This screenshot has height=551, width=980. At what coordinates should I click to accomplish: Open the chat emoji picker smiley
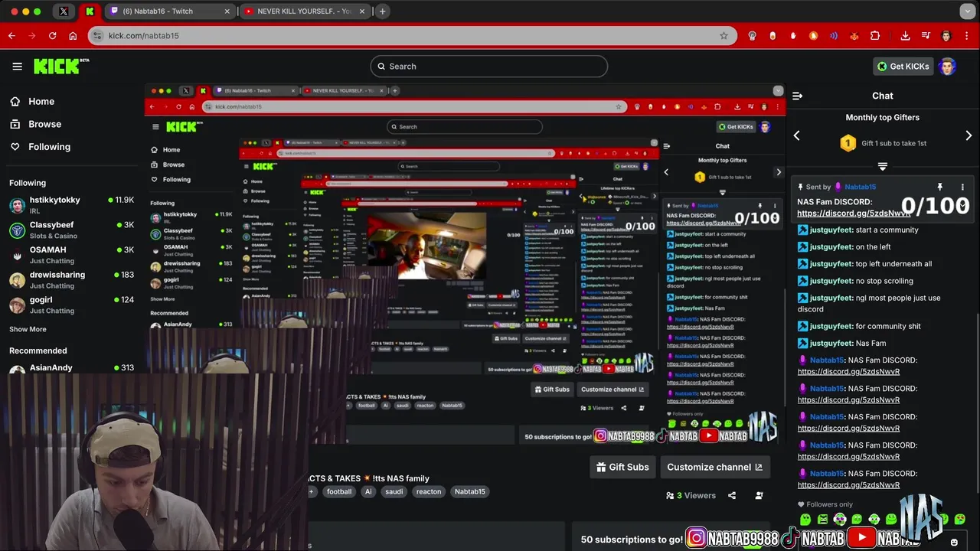pos(954,542)
